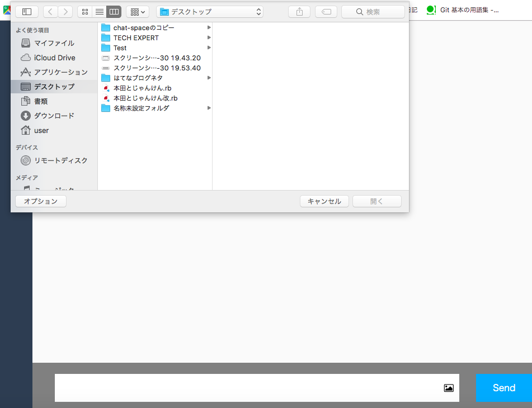
Task: Switch to icon view
Action: pyautogui.click(x=84, y=11)
